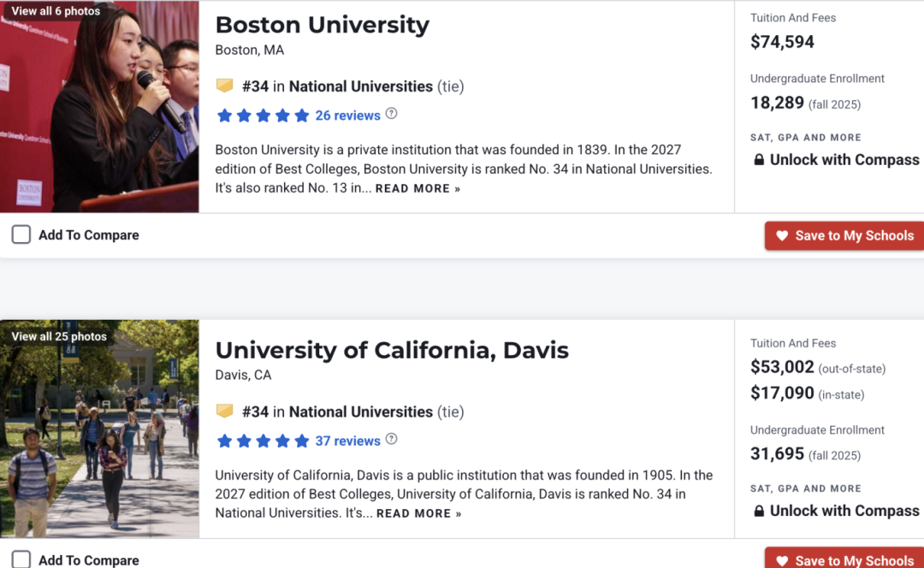Open the Boston University title link
This screenshot has height=568, width=924.
pyautogui.click(x=323, y=25)
